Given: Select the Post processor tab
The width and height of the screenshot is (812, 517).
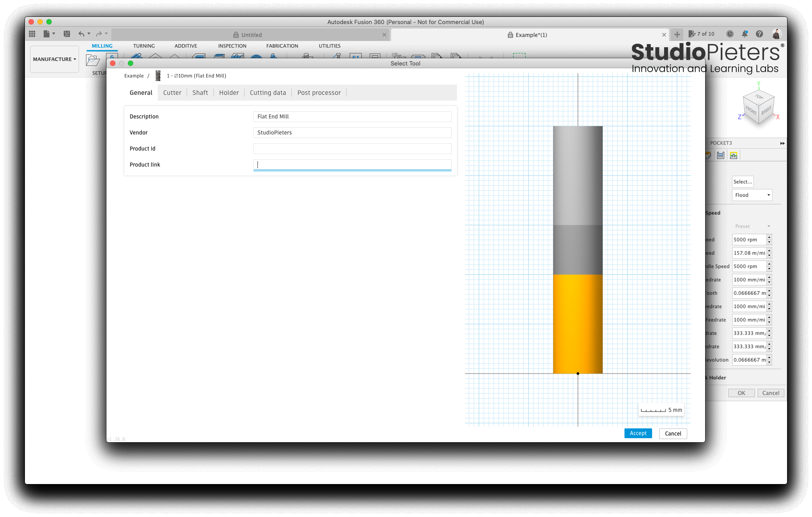Looking at the screenshot, I should pos(319,93).
